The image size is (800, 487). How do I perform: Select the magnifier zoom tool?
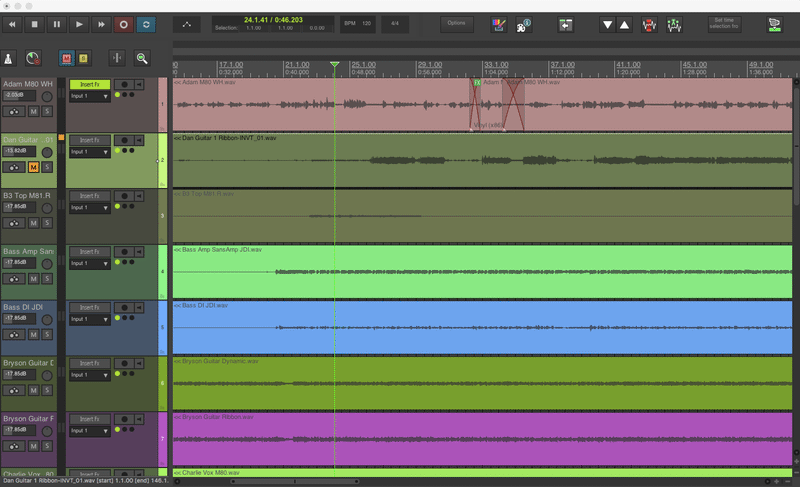pos(142,59)
